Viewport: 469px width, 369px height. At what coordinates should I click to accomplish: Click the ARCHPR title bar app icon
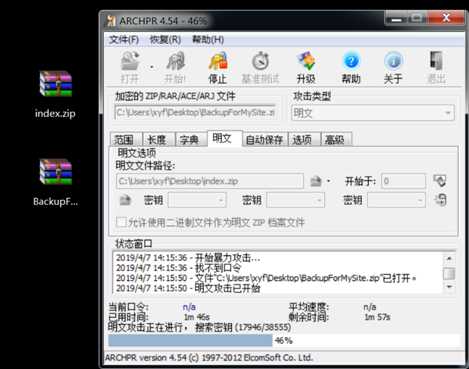point(111,21)
